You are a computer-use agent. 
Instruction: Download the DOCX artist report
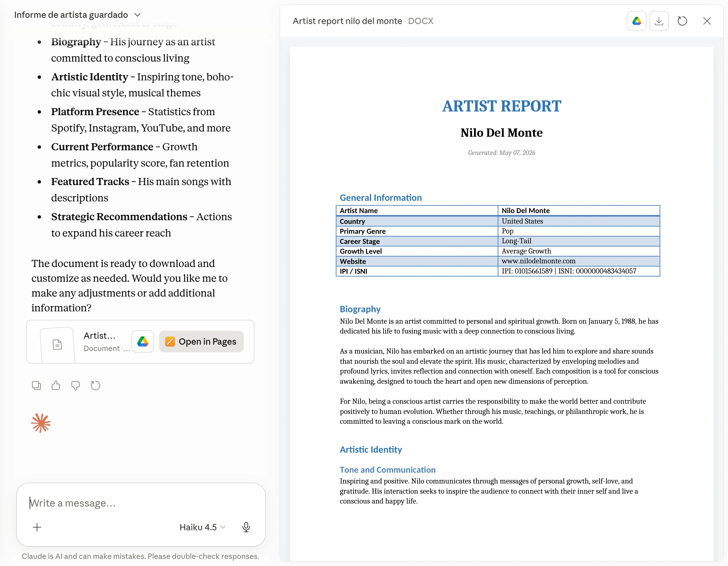click(x=658, y=21)
